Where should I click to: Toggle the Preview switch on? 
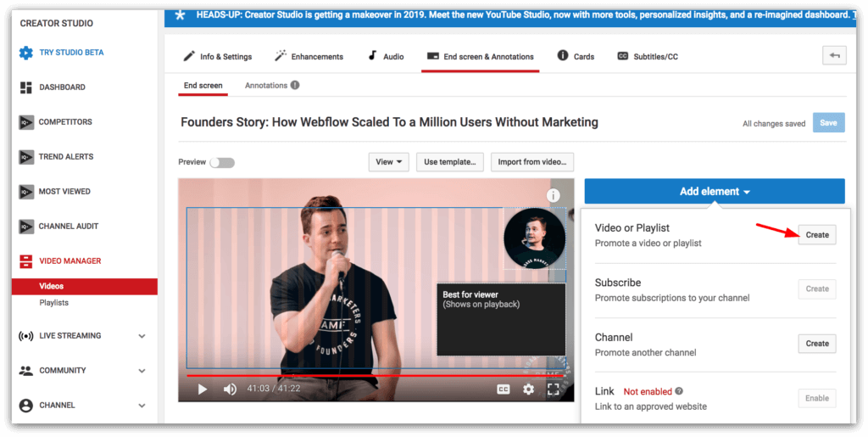(x=222, y=162)
